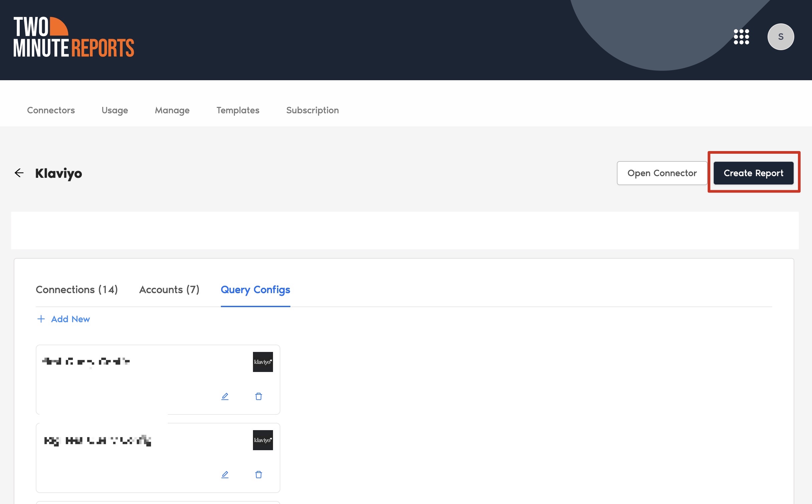812x504 pixels.
Task: Delete the first query config card
Action: pos(259,396)
